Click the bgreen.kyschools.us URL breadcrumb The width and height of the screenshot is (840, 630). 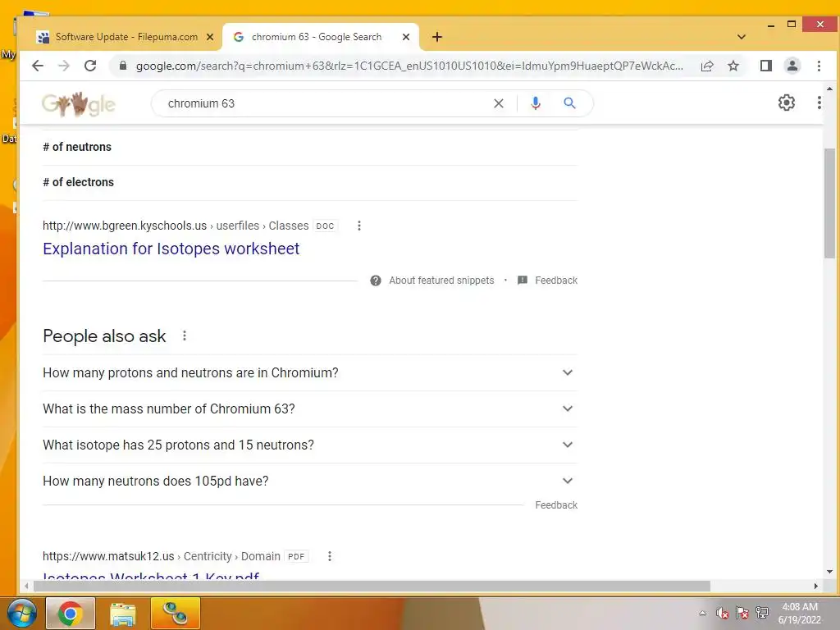pos(176,226)
